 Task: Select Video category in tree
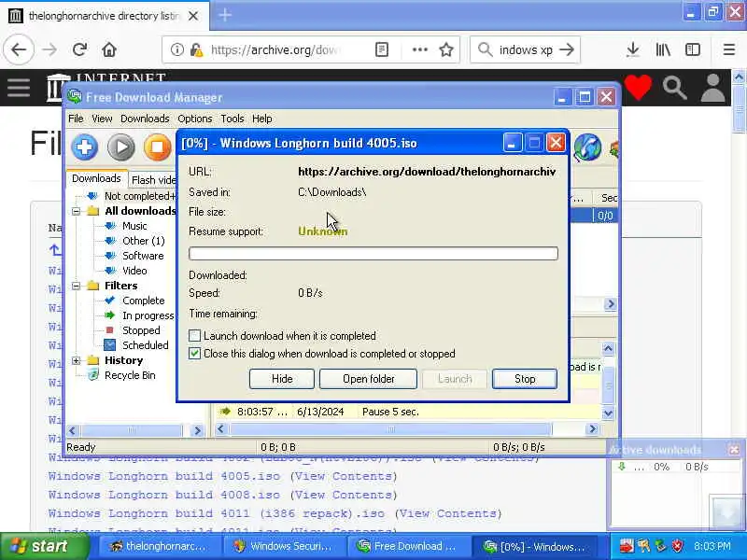134,271
